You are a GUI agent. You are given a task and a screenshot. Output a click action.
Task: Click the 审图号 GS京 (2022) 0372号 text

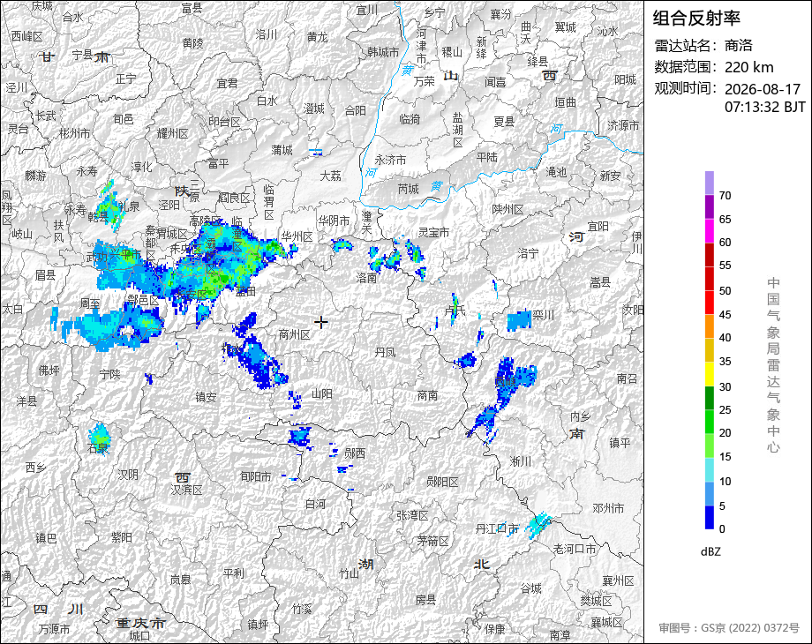pos(729,628)
